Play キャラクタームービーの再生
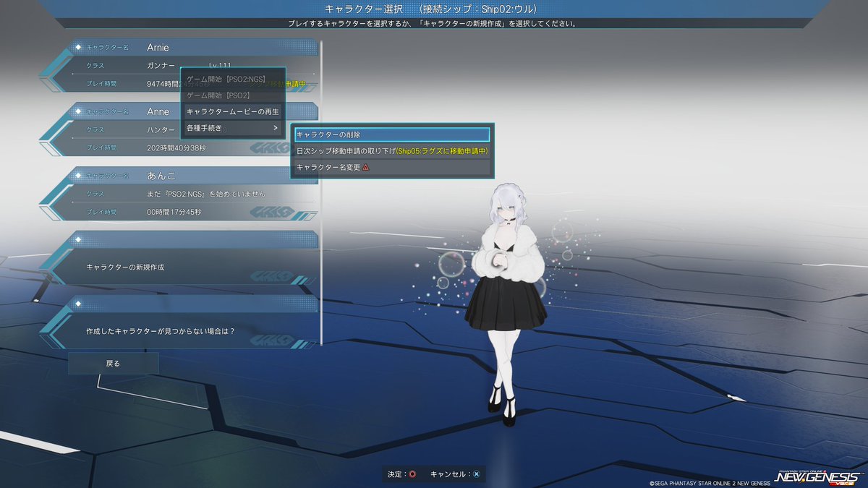Screen dimensions: 868x488 pos(232,111)
